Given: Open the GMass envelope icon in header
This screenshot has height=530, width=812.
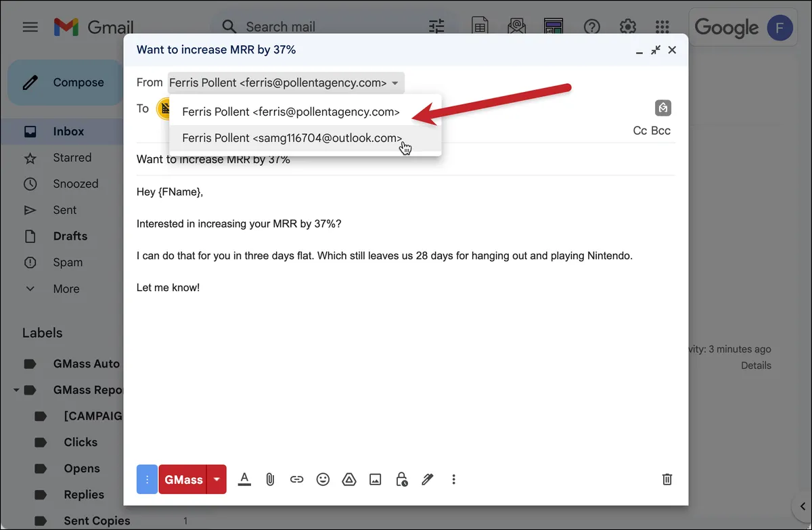Looking at the screenshot, I should pos(516,26).
